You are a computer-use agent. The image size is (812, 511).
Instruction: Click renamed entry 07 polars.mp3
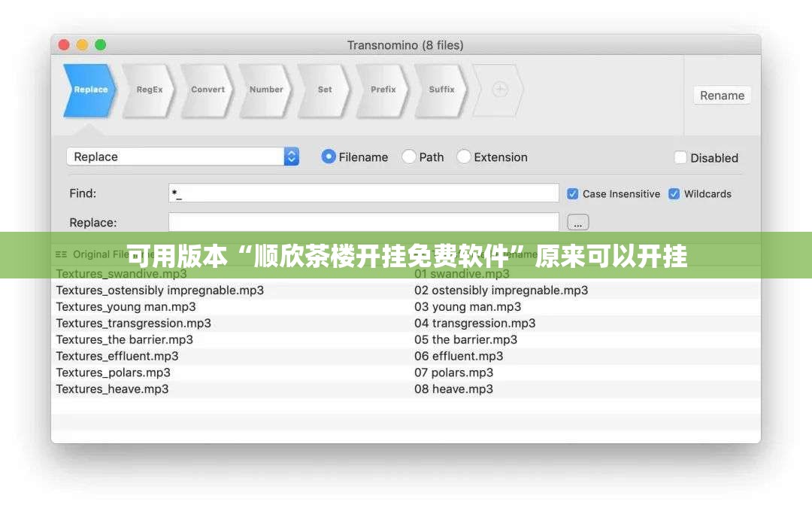click(453, 373)
